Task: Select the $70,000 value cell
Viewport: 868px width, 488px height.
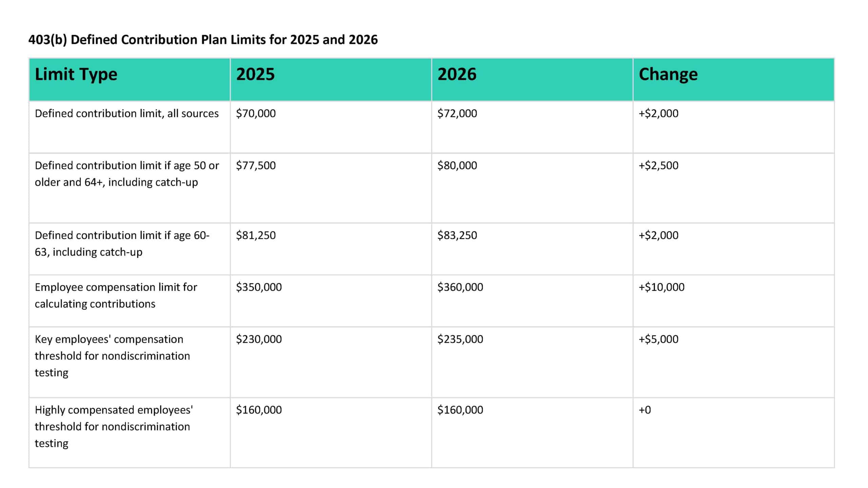Action: pos(256,114)
